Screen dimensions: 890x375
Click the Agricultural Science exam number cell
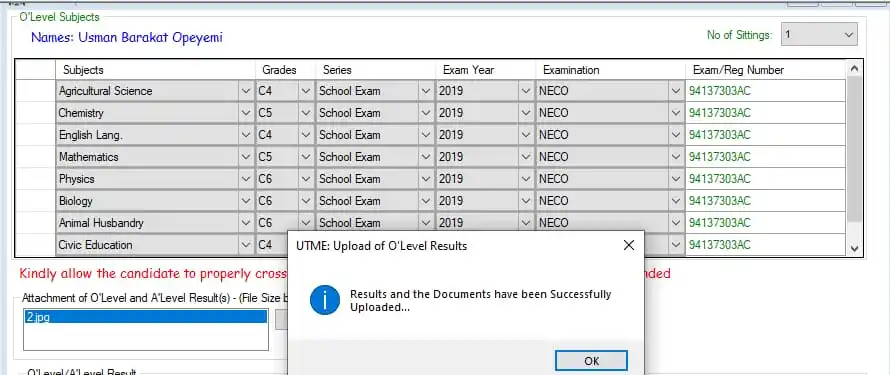pyautogui.click(x=766, y=91)
